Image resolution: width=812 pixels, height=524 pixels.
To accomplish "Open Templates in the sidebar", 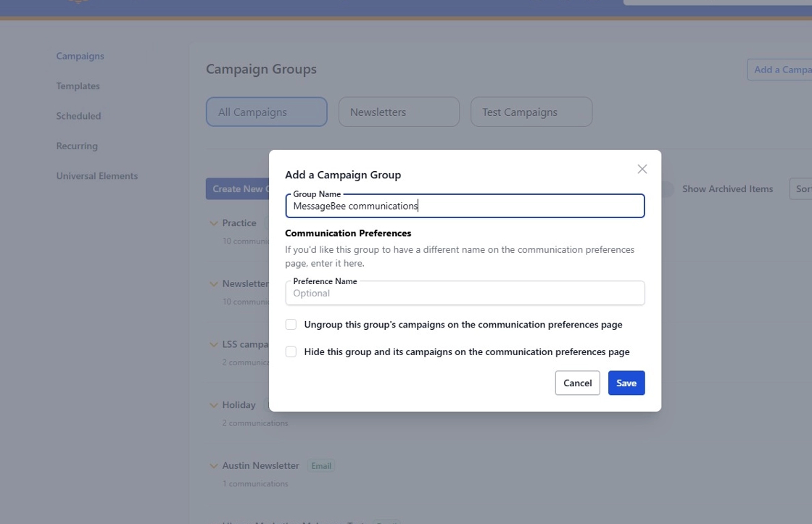I will (78, 86).
